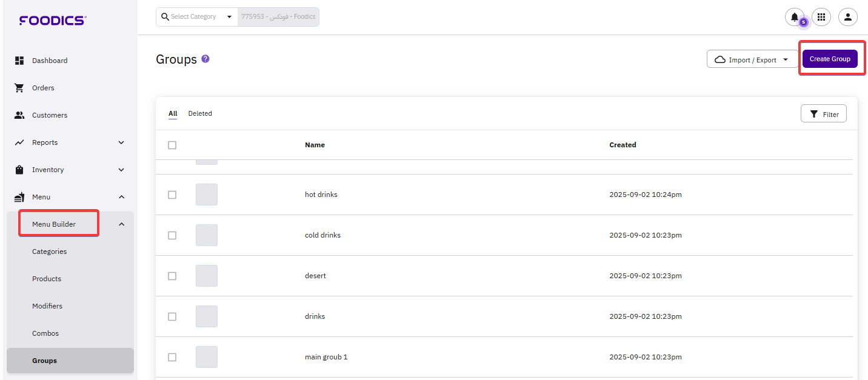868x380 pixels.
Task: Open the Import / Export dropdown
Action: click(x=752, y=59)
